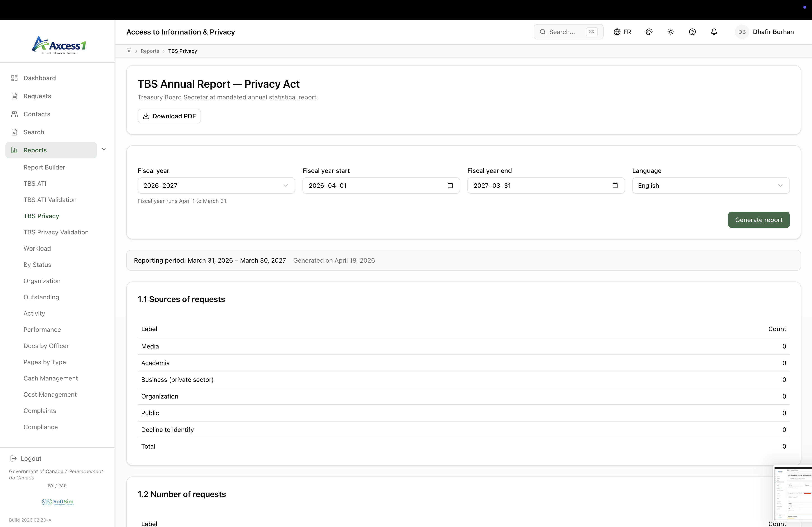Open calendar picker for Fiscal year start
812x527 pixels.
tap(450, 186)
